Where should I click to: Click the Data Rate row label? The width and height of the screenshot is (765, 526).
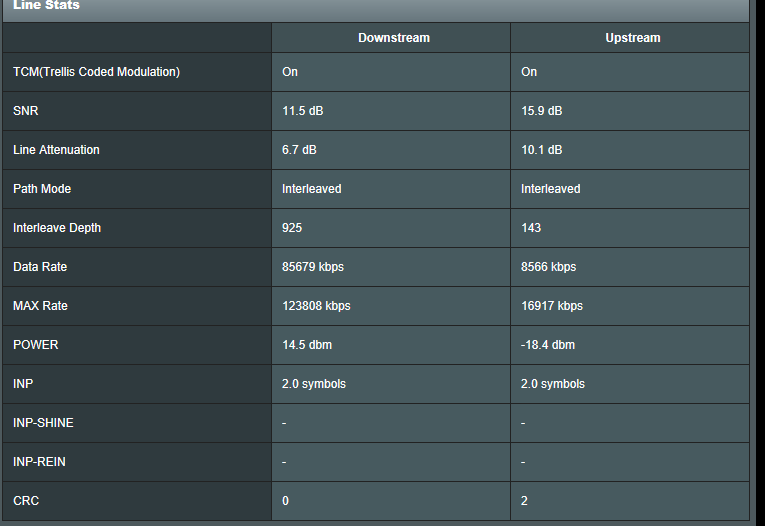pos(40,267)
